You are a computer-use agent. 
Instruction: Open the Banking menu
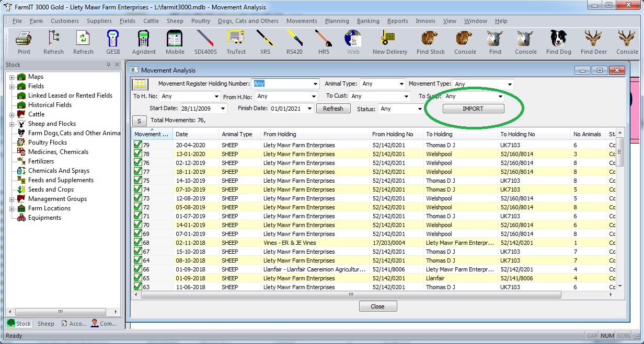pyautogui.click(x=368, y=21)
